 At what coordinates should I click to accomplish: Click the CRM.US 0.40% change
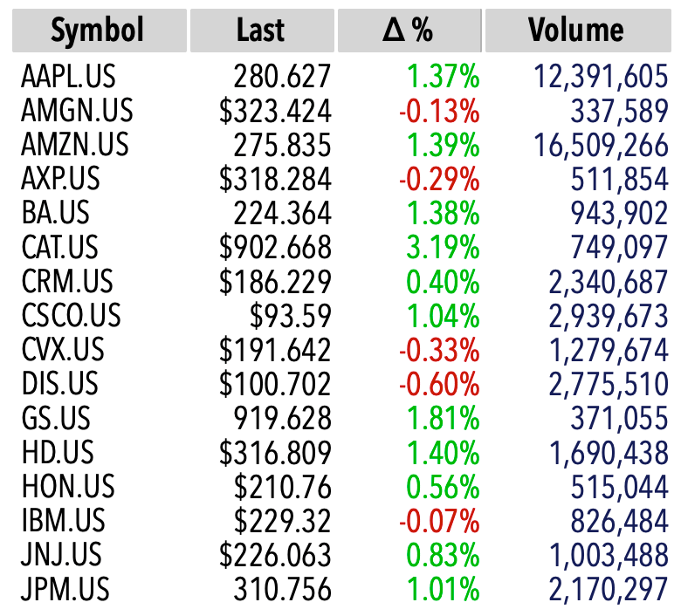pyautogui.click(x=443, y=282)
